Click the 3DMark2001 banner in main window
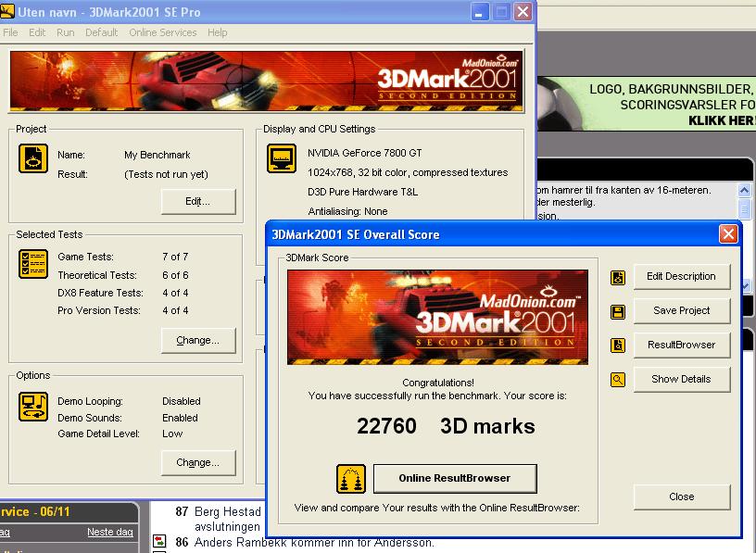 tap(267, 81)
